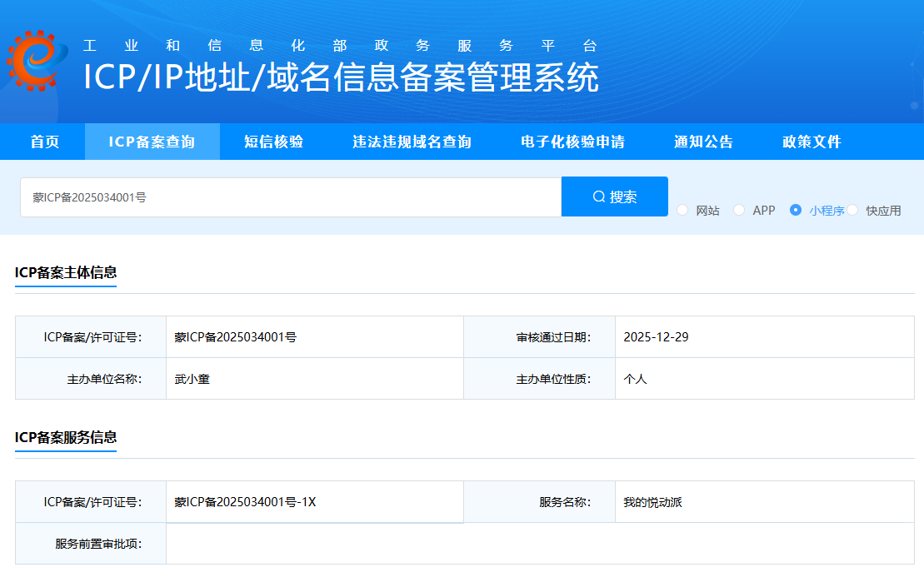Click the search input with 蒙ICP备2025034001号

(x=291, y=197)
